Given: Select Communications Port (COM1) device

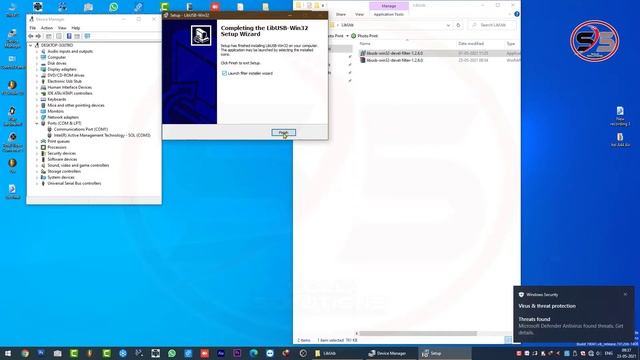Looking at the screenshot, I should tap(81, 129).
